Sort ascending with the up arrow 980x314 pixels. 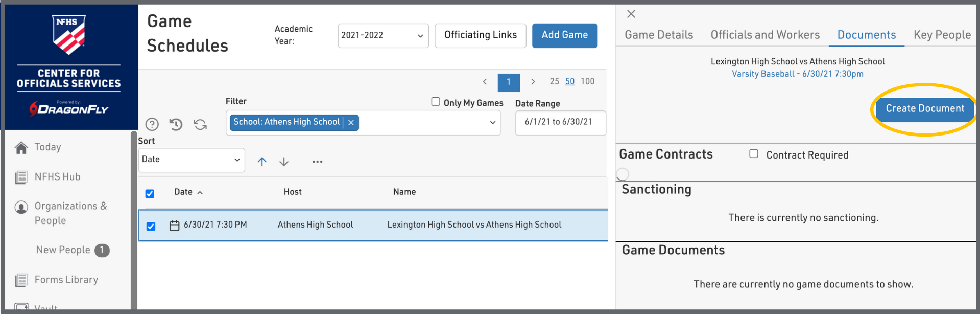262,162
